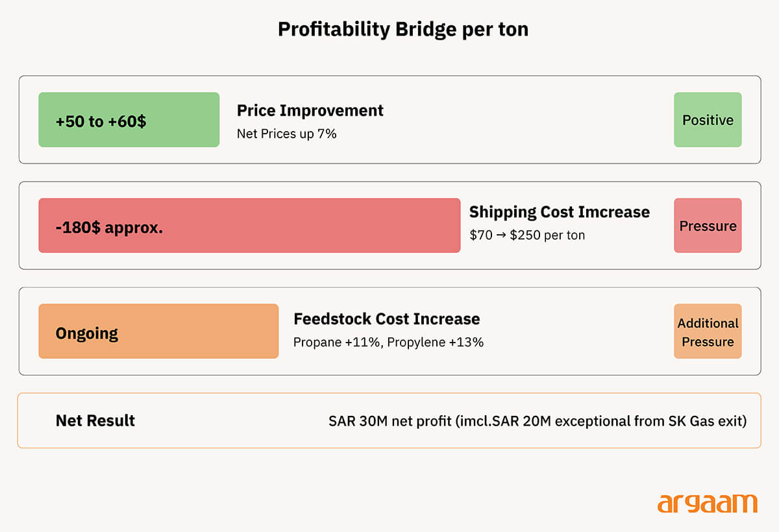Viewport: 779px width, 532px height.
Task: Click the argaam logo
Action: pos(707,504)
